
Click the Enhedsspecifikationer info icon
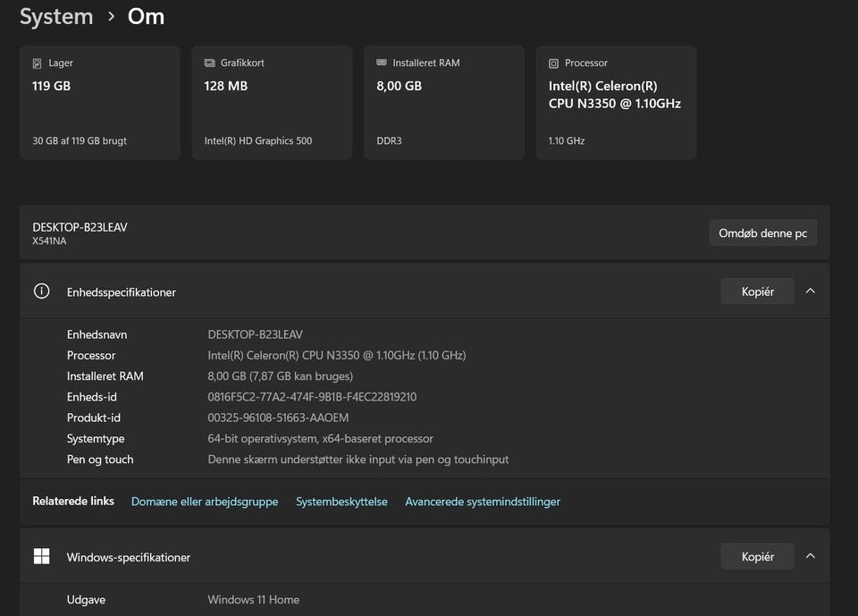pos(41,291)
